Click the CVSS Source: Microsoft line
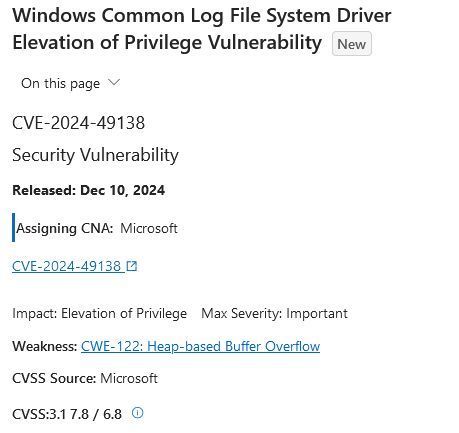 85,379
